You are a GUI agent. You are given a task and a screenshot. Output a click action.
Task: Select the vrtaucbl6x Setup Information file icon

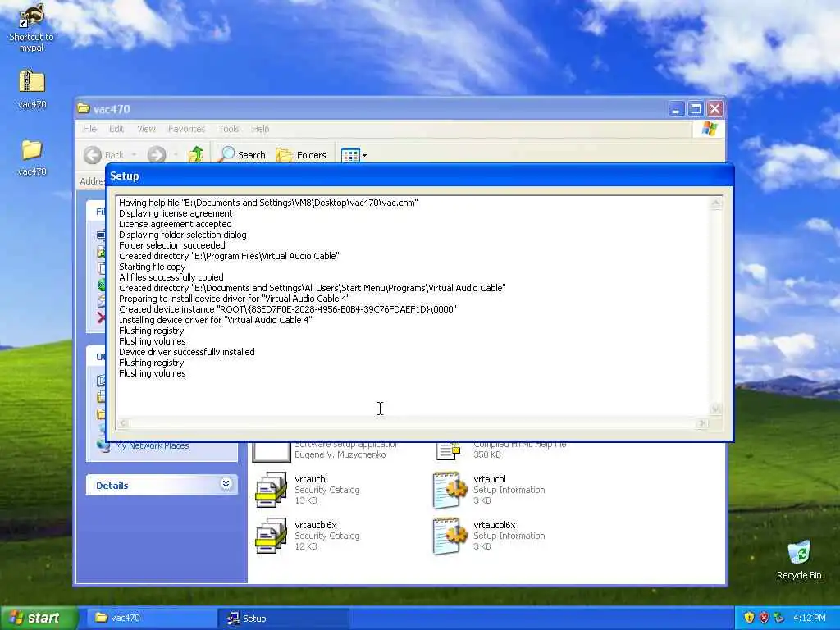coord(450,535)
